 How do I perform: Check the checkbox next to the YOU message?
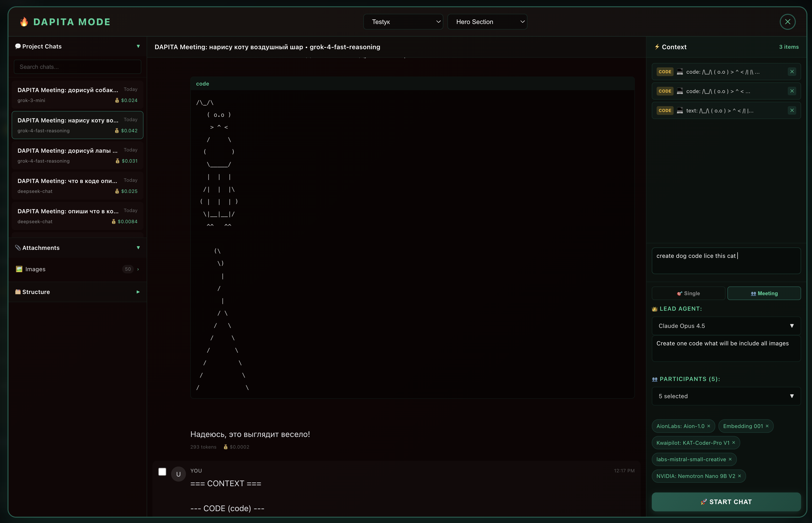point(162,471)
